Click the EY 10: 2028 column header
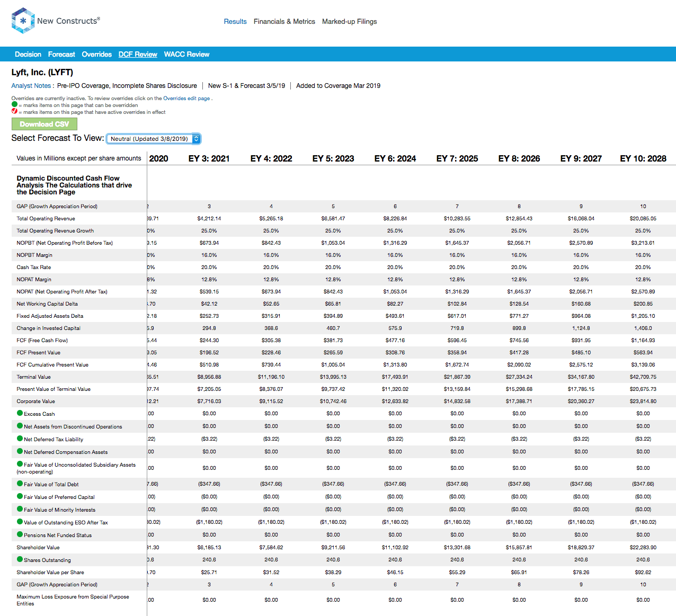 (643, 158)
